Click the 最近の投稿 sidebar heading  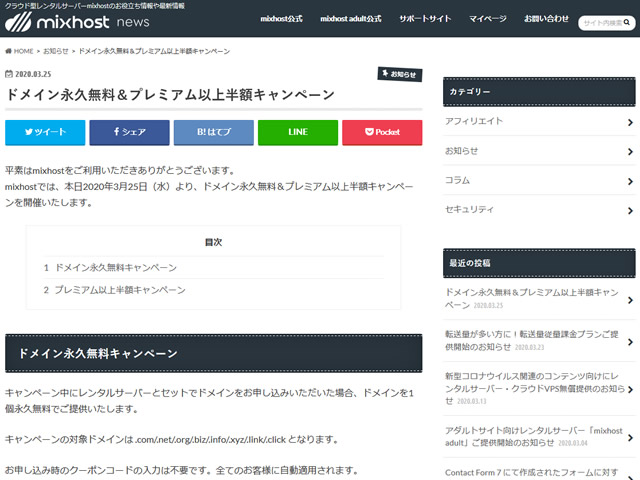470,263
